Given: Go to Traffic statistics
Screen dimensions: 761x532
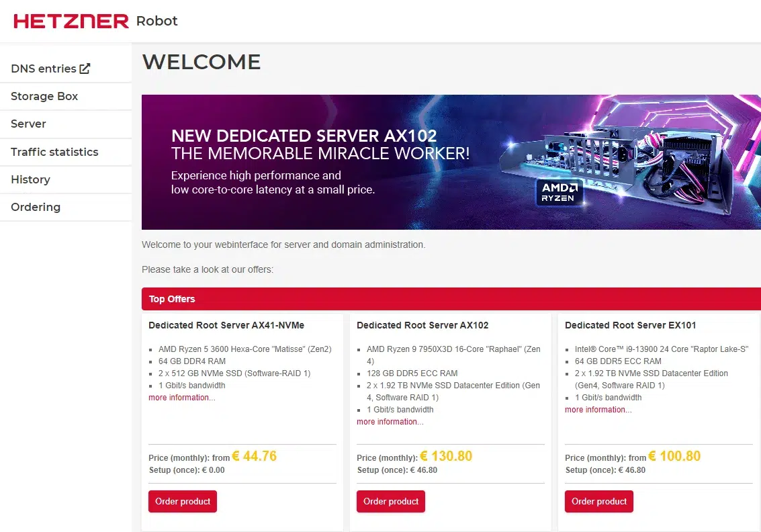Looking at the screenshot, I should 54,152.
